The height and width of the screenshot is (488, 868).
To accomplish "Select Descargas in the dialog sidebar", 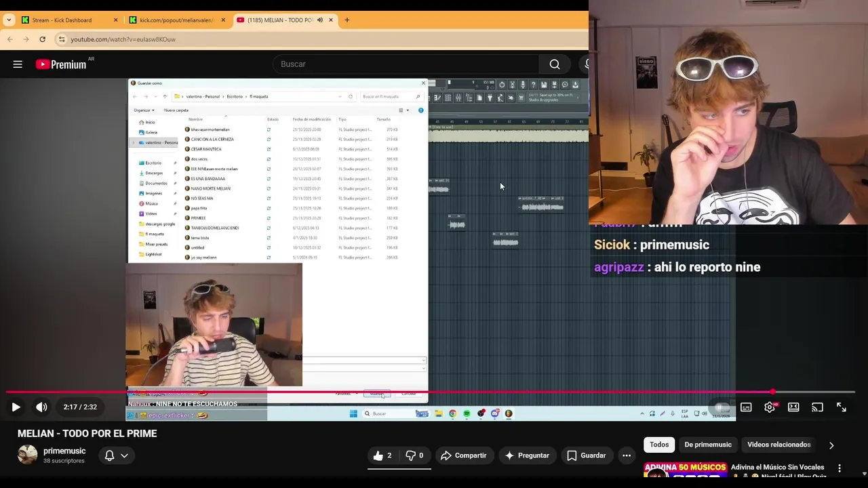I will tap(154, 173).
